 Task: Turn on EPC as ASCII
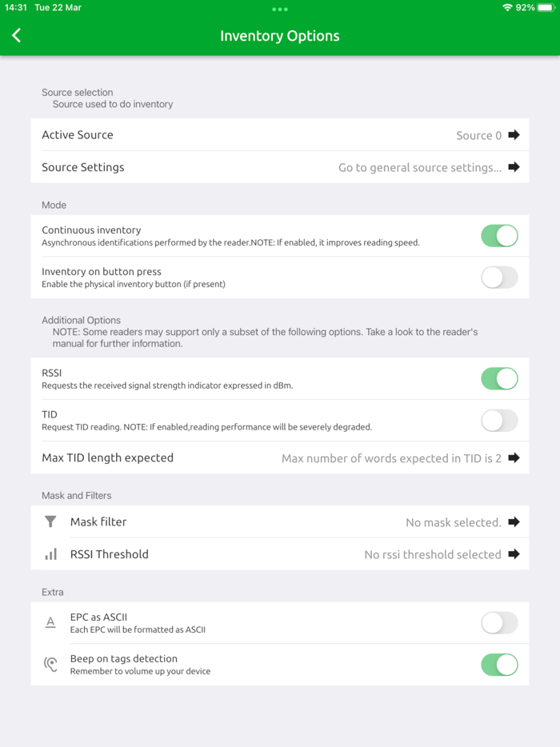pyautogui.click(x=499, y=623)
